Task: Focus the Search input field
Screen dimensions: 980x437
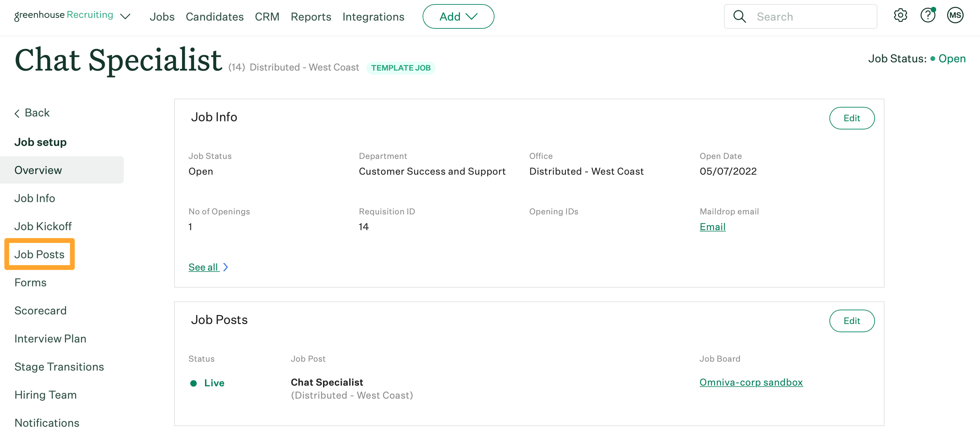Action: [813, 17]
